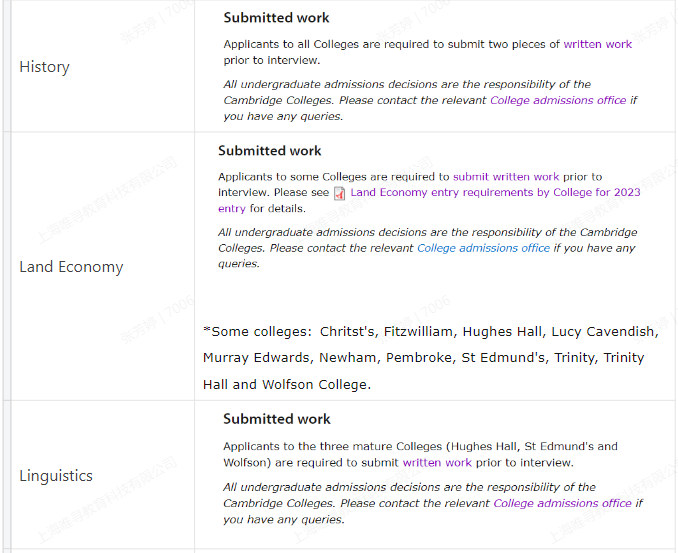Select the History subject cell
The height and width of the screenshot is (553, 678).
[x=102, y=67]
